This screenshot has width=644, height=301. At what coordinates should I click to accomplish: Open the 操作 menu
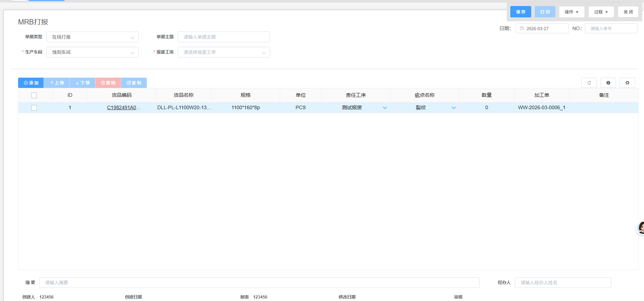click(571, 12)
